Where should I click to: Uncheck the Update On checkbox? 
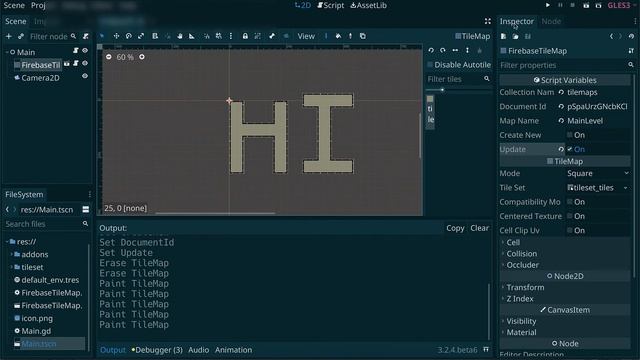click(x=570, y=149)
